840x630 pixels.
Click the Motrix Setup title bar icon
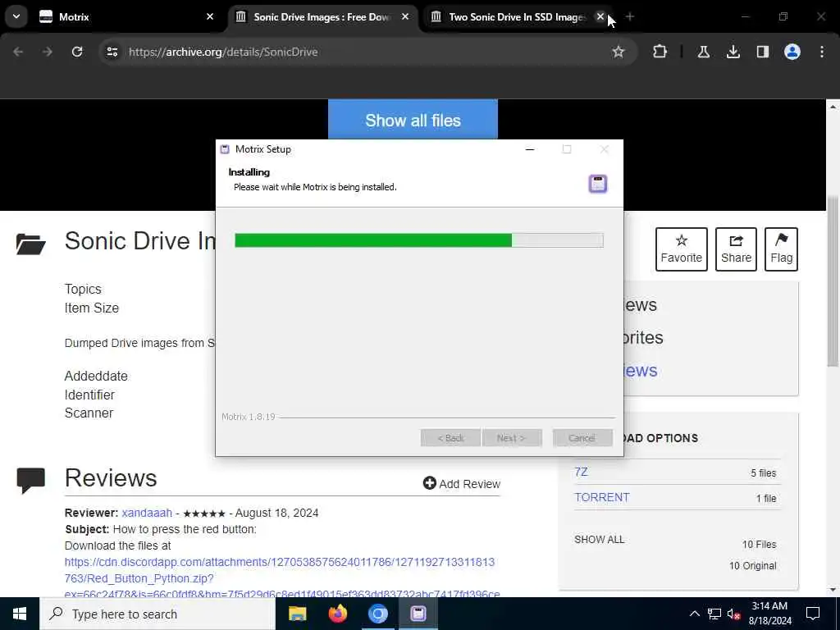tap(225, 149)
